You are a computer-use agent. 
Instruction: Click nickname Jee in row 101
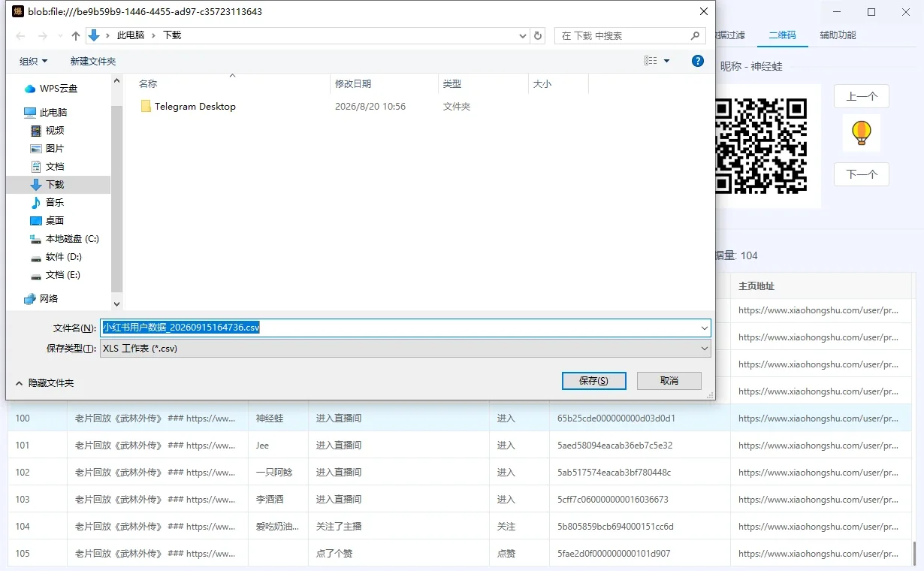pos(262,446)
